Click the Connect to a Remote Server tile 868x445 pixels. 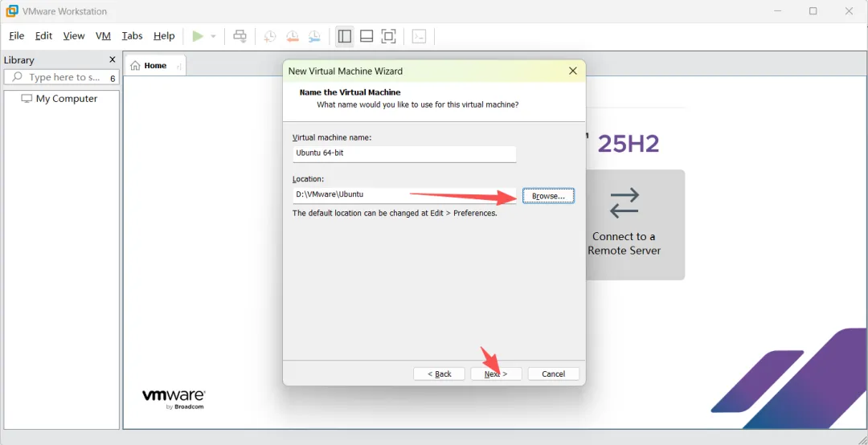(x=635, y=225)
